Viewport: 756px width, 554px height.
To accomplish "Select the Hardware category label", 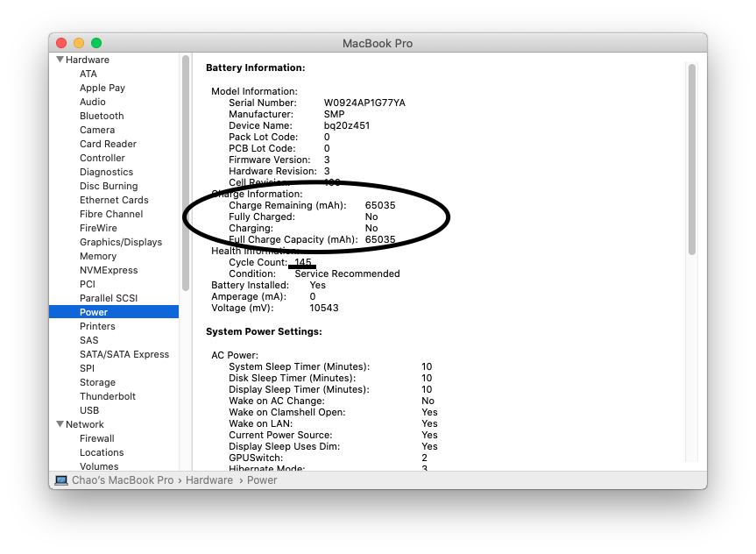I will click(x=88, y=60).
